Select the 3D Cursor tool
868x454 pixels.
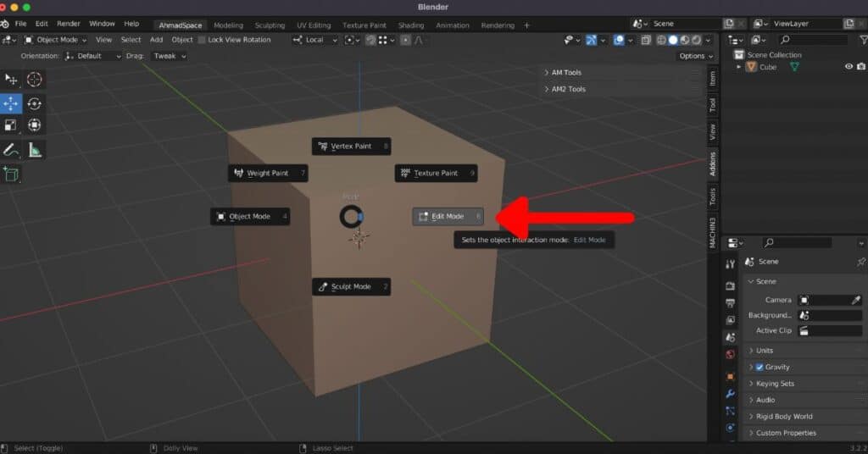tap(34, 80)
